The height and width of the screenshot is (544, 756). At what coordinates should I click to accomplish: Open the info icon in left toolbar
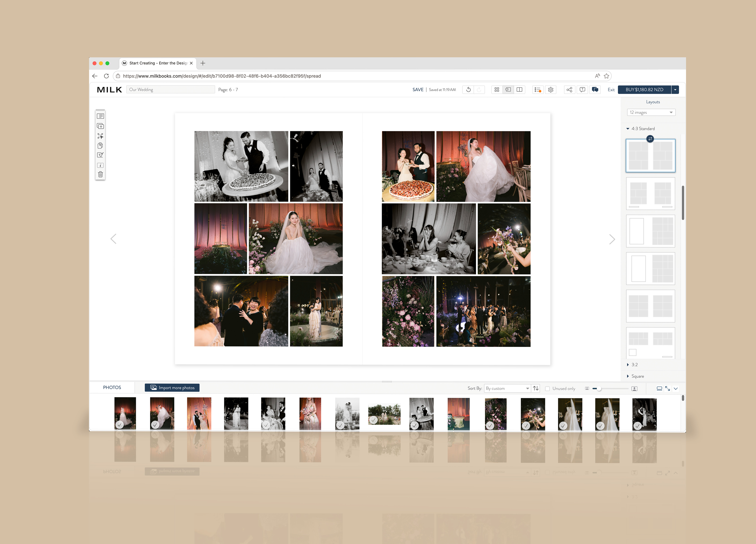click(x=100, y=165)
